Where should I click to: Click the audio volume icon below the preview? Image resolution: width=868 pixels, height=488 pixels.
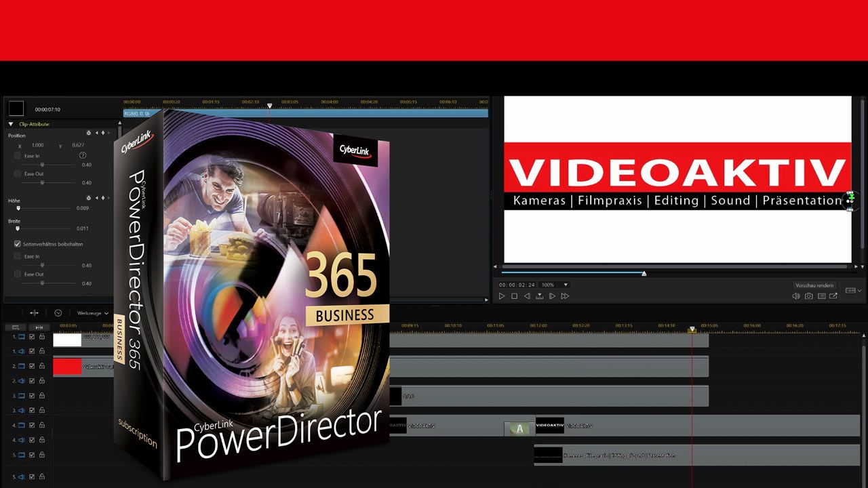[x=795, y=296]
